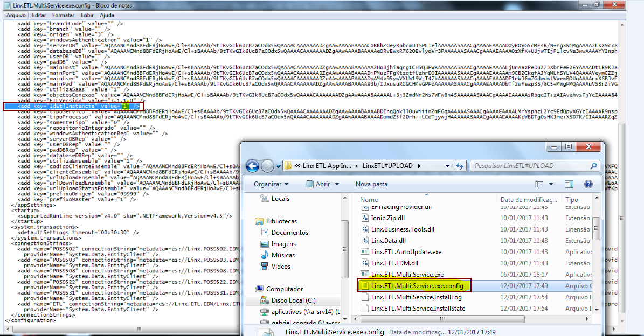
Task: Click the IdEtlInstancia line in Notepad
Action: 79,106
